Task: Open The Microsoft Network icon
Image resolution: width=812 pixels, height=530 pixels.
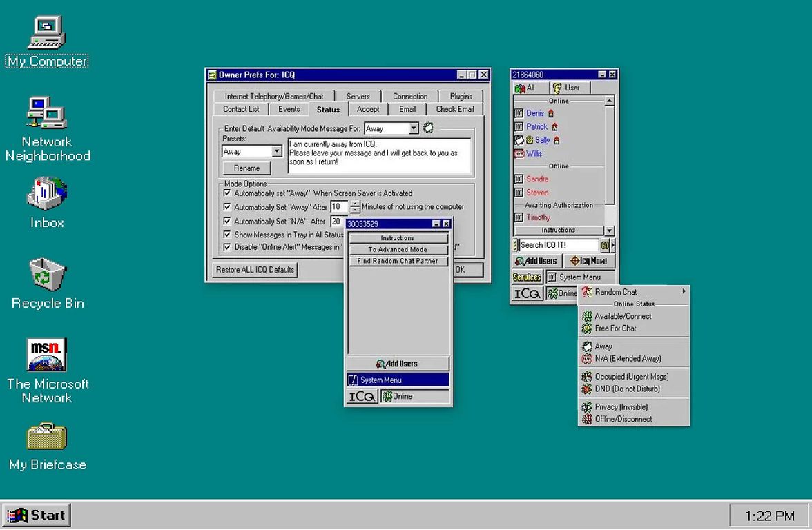Action: (46, 355)
